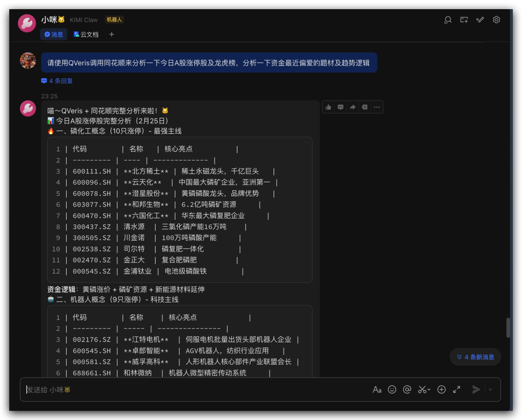Screen dimensions: 522x420
Task: Open more message actions (three dots)
Action: [377, 107]
